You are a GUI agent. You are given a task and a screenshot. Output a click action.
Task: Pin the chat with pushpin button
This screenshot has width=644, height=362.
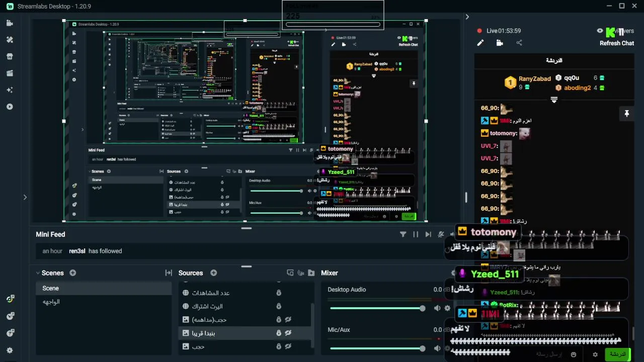pos(626,114)
